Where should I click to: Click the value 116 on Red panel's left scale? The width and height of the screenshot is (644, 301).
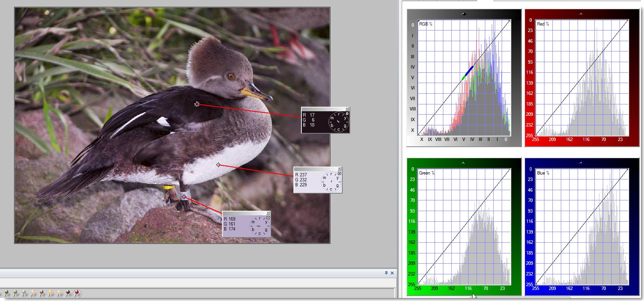[x=530, y=72]
